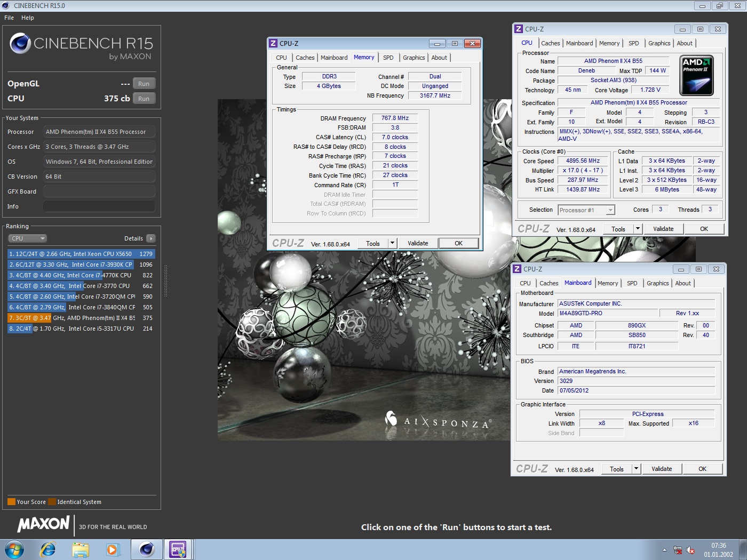Screen dimensions: 747x560
Task: Click the Cinebench panel splitter handle
Action: [x=165, y=280]
